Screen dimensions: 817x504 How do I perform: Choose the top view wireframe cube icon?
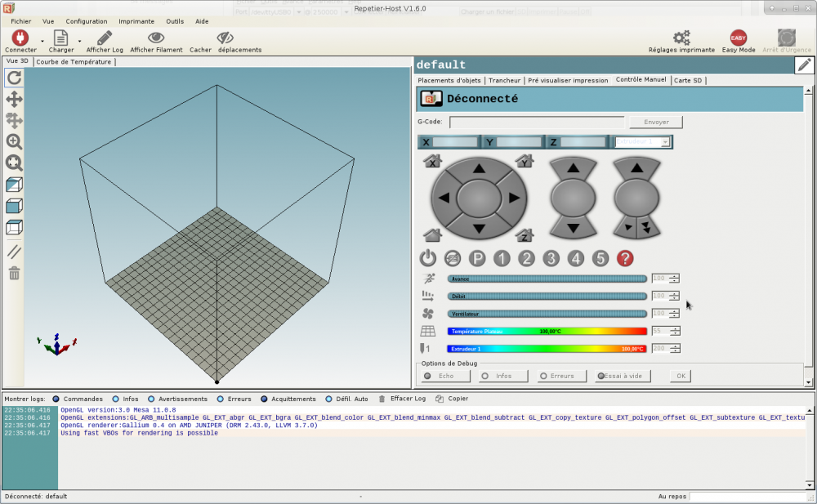click(x=14, y=227)
